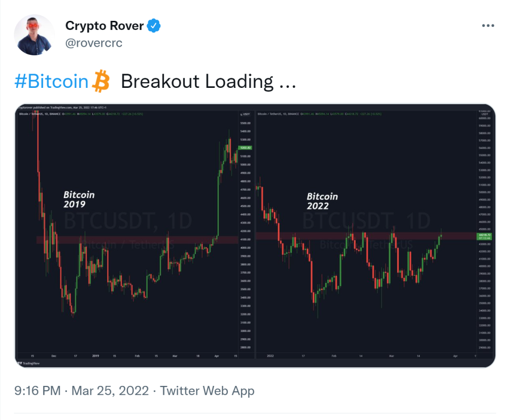The image size is (509, 420).
Task: Click the orange Bitcoin emoji icon
Action: (101, 81)
